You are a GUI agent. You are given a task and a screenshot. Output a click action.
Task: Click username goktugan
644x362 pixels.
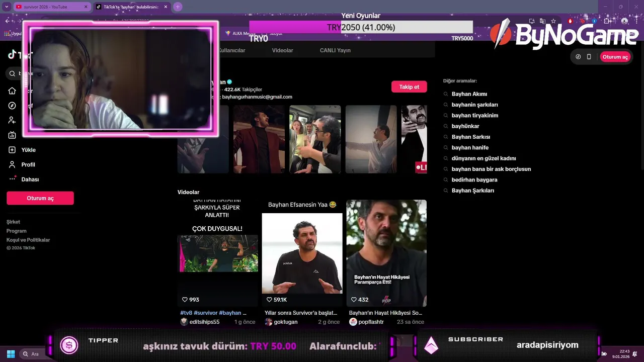pos(286,322)
